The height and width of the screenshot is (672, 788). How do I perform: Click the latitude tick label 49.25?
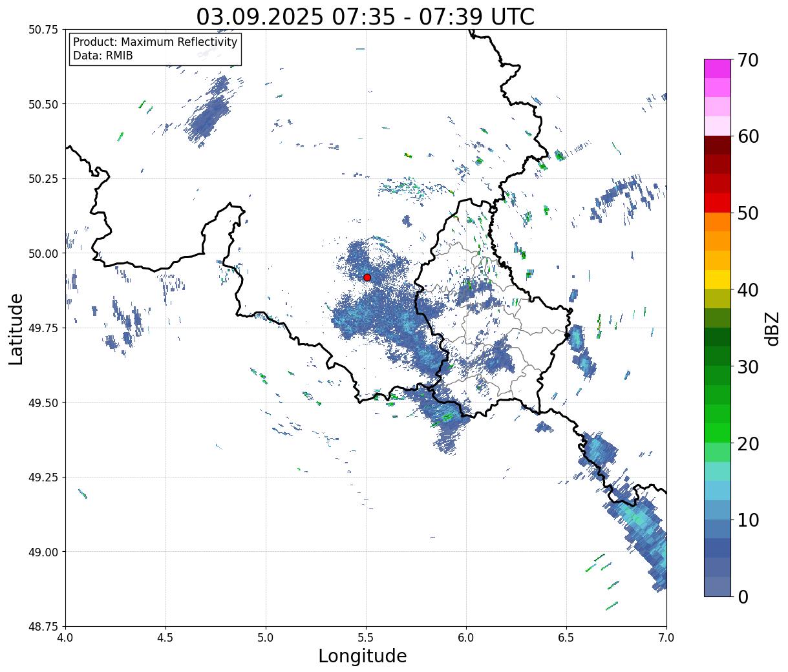point(43,478)
